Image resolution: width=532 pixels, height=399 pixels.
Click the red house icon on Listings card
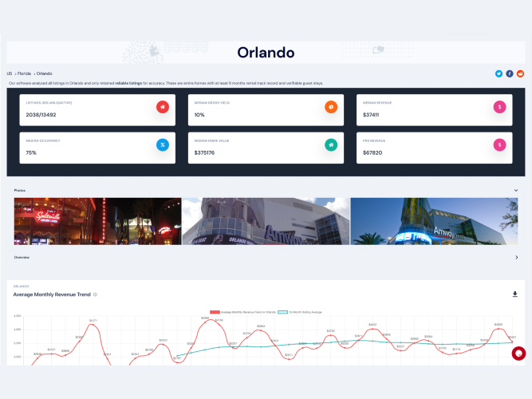click(x=163, y=107)
